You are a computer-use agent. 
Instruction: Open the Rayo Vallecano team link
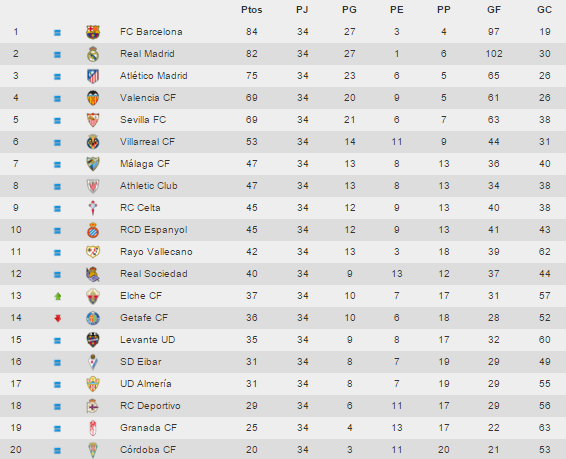point(156,252)
